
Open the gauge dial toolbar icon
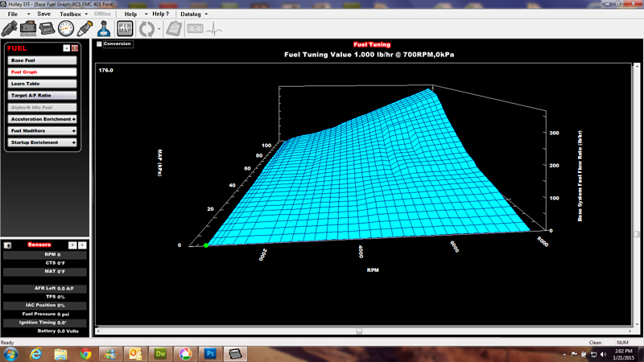coord(66,29)
